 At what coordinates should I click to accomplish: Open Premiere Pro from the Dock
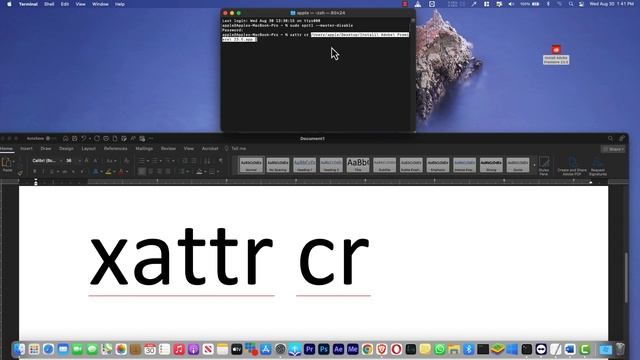pyautogui.click(x=309, y=349)
